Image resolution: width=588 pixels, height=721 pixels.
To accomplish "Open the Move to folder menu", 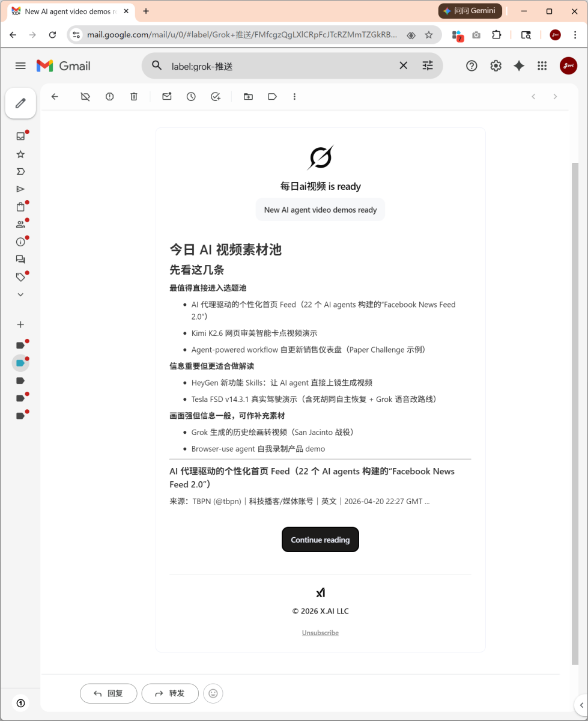I will [248, 97].
